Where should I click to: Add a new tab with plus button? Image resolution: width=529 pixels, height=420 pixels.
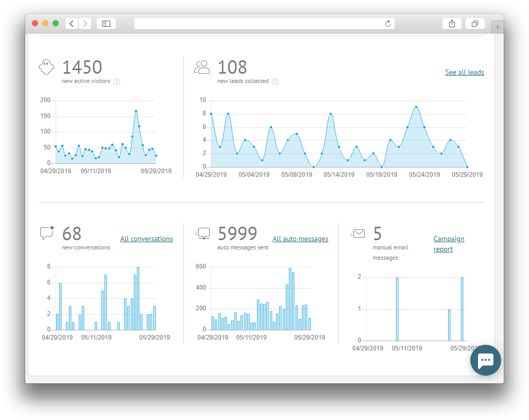point(498,27)
